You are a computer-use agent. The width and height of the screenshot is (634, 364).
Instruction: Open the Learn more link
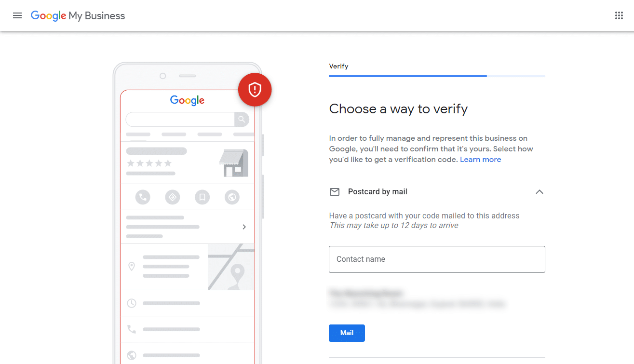coord(480,160)
